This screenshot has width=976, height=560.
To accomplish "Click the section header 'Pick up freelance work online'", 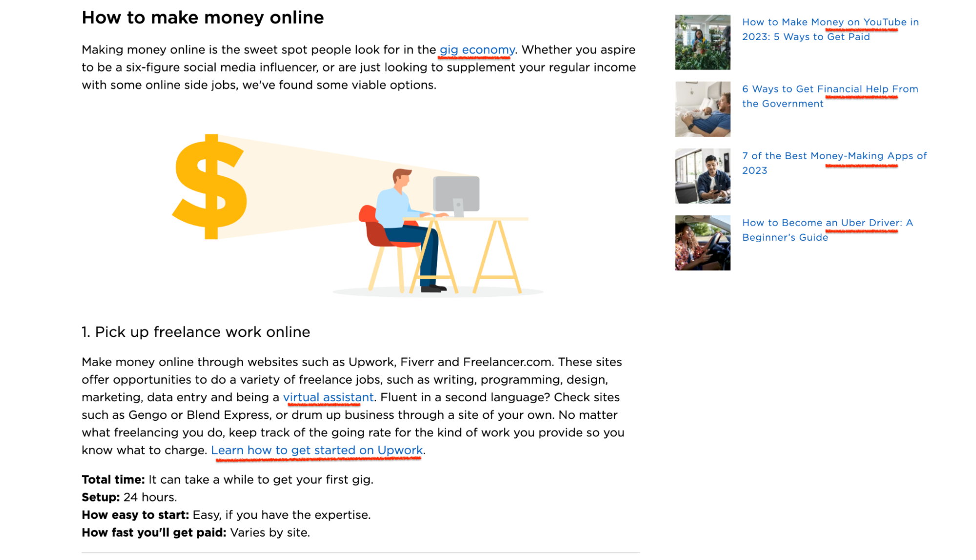I will click(x=195, y=331).
